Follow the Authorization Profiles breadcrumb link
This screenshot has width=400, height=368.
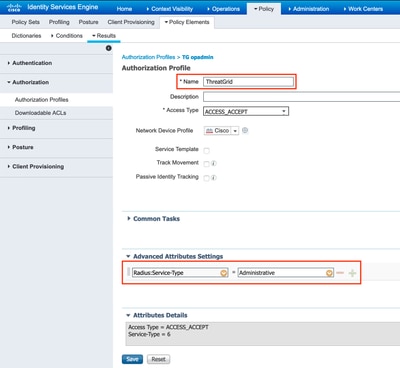tap(148, 57)
